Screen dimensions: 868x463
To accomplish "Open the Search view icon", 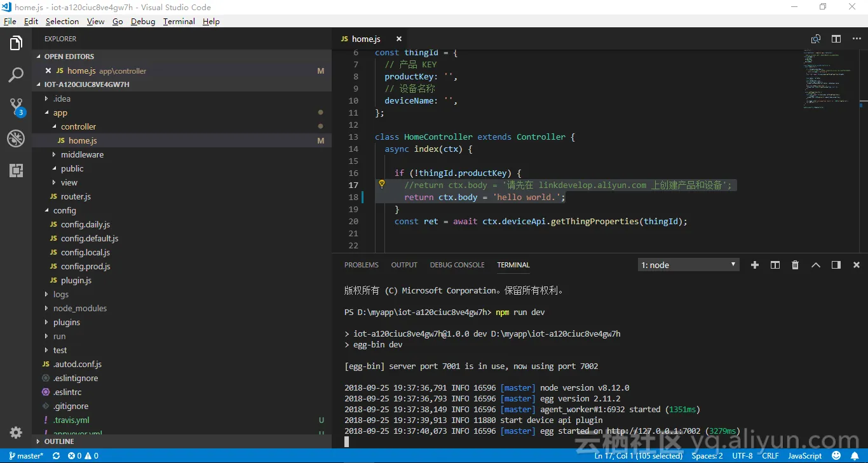I will tap(16, 75).
